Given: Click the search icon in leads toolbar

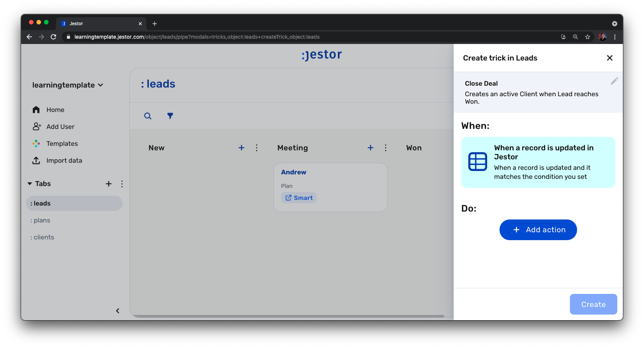Looking at the screenshot, I should pyautogui.click(x=148, y=116).
